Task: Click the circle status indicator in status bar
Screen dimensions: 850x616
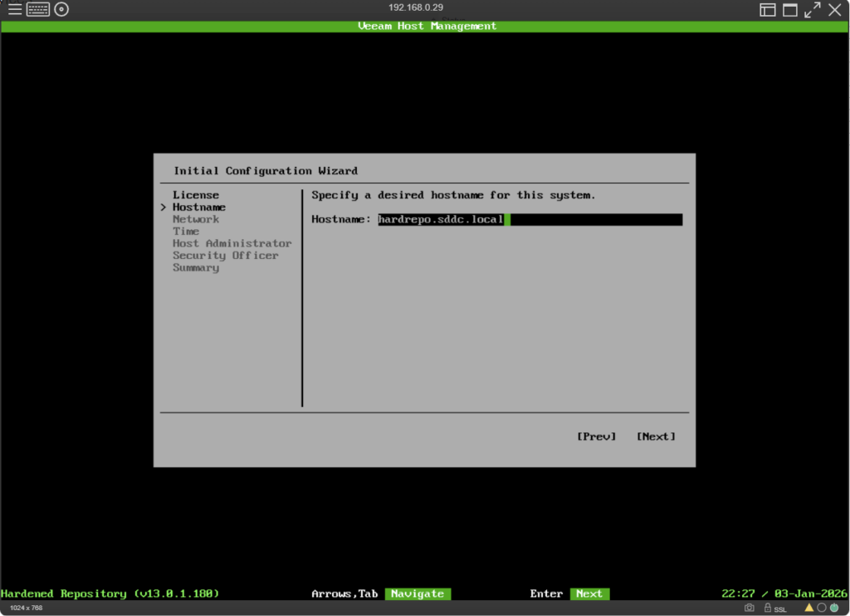Action: pos(821,608)
